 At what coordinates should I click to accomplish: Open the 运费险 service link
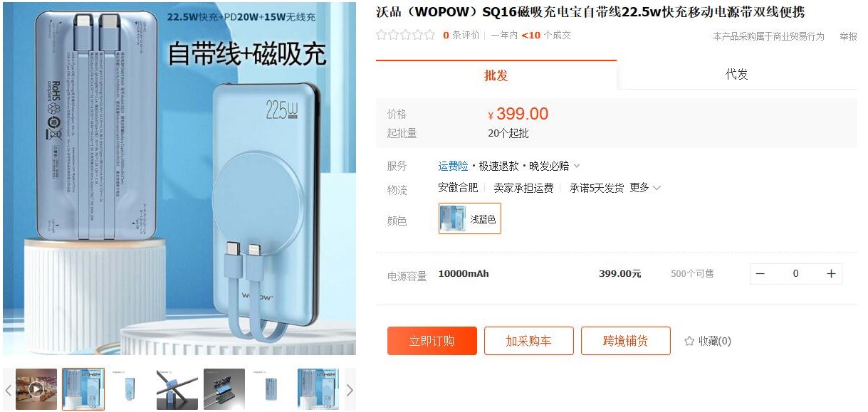click(453, 167)
